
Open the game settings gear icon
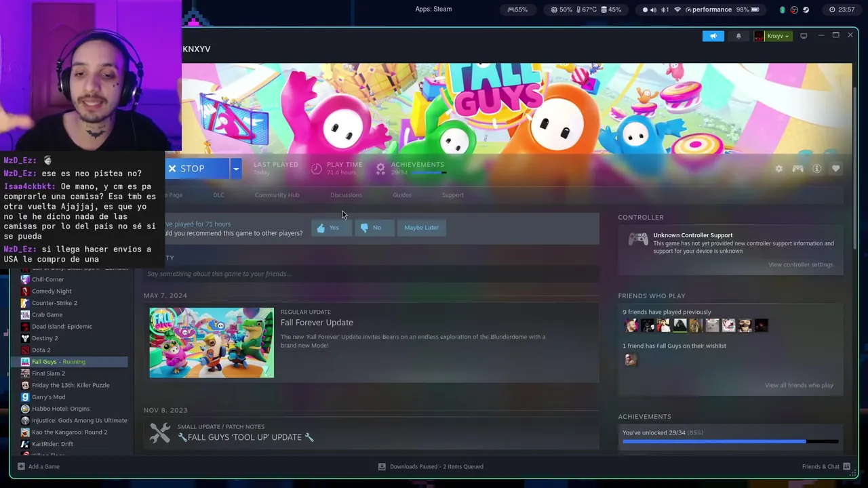778,169
